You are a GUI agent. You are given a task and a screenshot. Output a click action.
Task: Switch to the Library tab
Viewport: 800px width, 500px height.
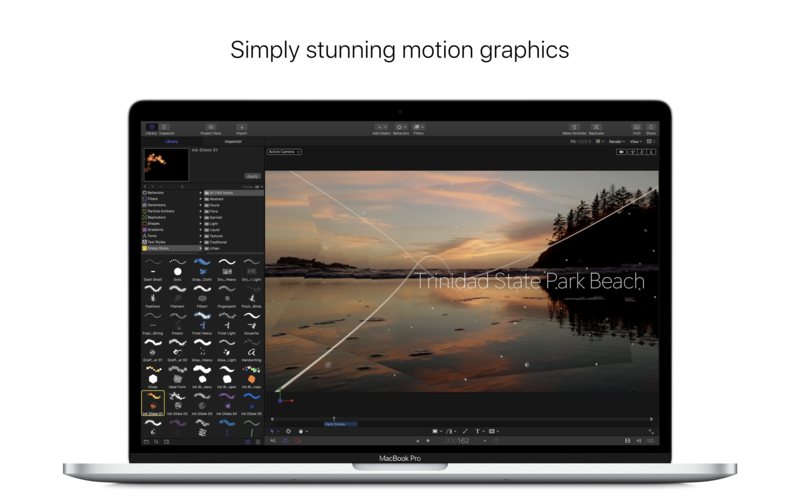coord(172,142)
